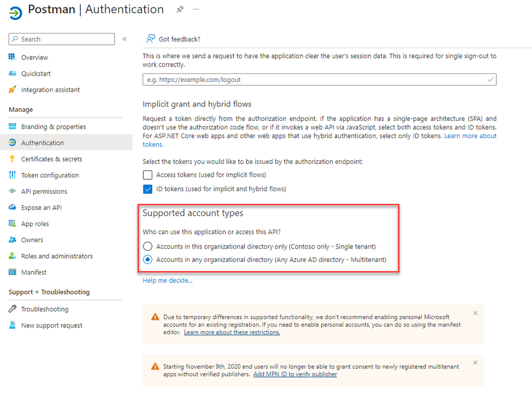This screenshot has width=532, height=395.
Task: Click the Troubleshooting wrench icon
Action: (12, 309)
